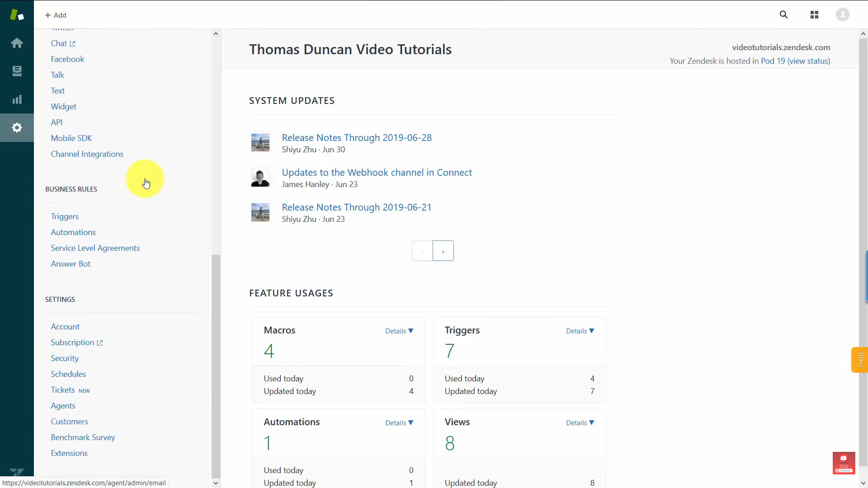The width and height of the screenshot is (868, 488).
Task: Click the external link icon beside Subscription
Action: tap(100, 343)
